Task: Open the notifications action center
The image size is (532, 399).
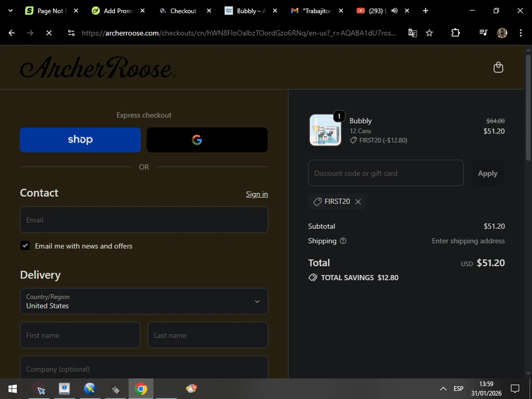Action: (515, 389)
